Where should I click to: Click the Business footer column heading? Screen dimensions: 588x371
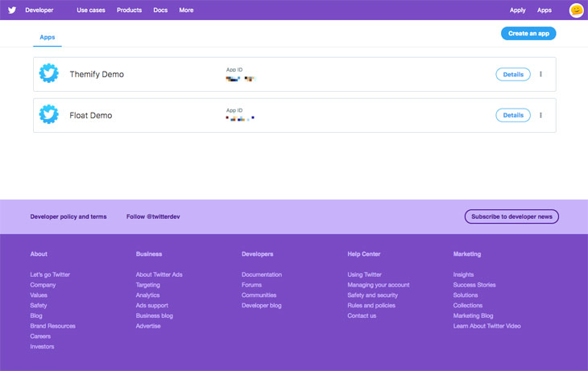(x=149, y=254)
